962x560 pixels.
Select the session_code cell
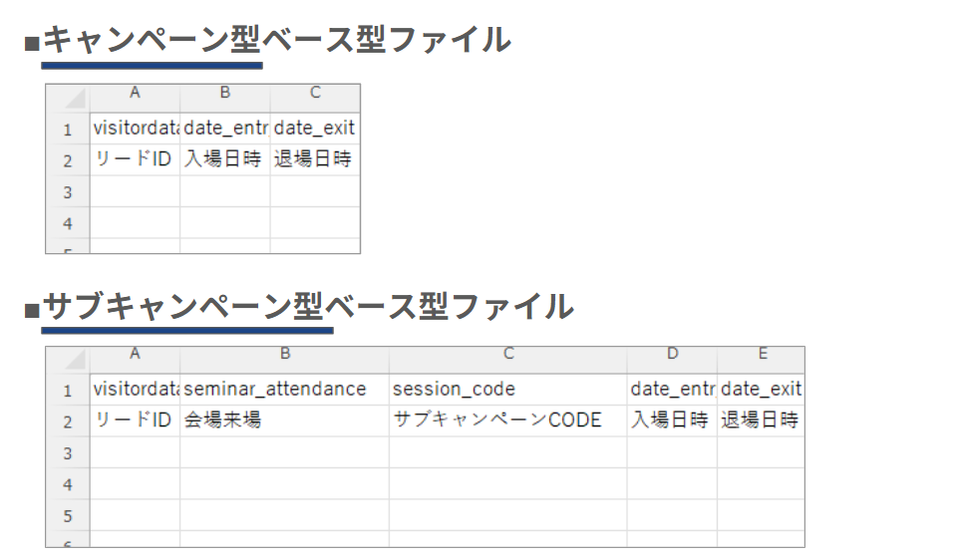click(508, 389)
